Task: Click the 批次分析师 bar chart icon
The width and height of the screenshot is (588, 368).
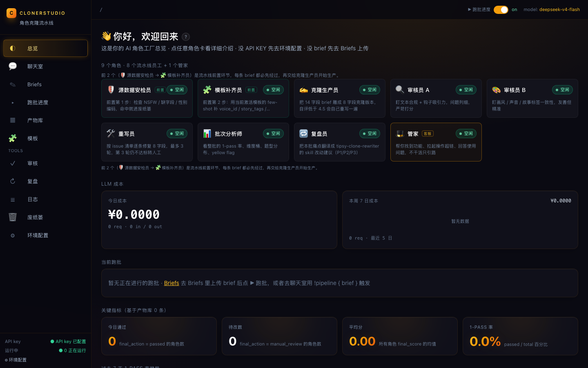Action: coord(207,133)
